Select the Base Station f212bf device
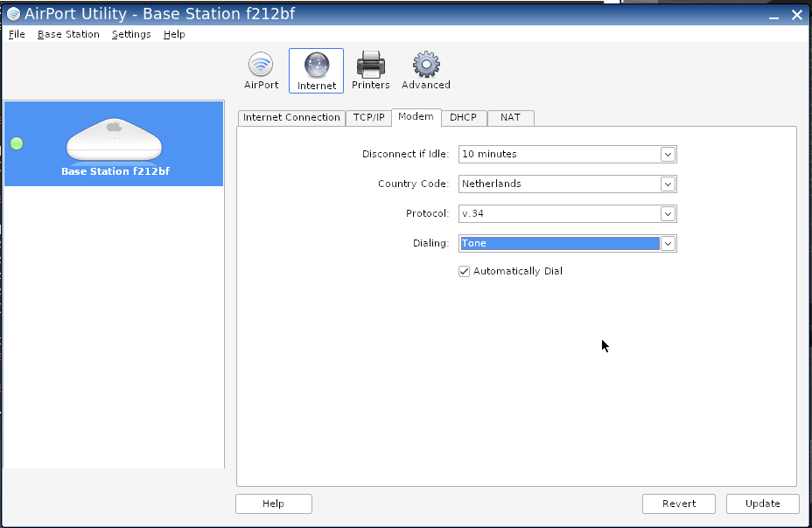812x528 pixels. 115,144
